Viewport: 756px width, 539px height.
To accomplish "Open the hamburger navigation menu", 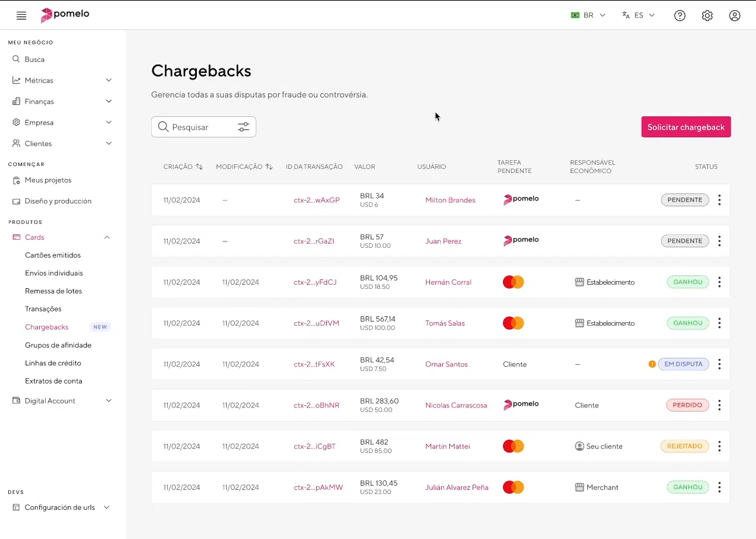I will (21, 15).
